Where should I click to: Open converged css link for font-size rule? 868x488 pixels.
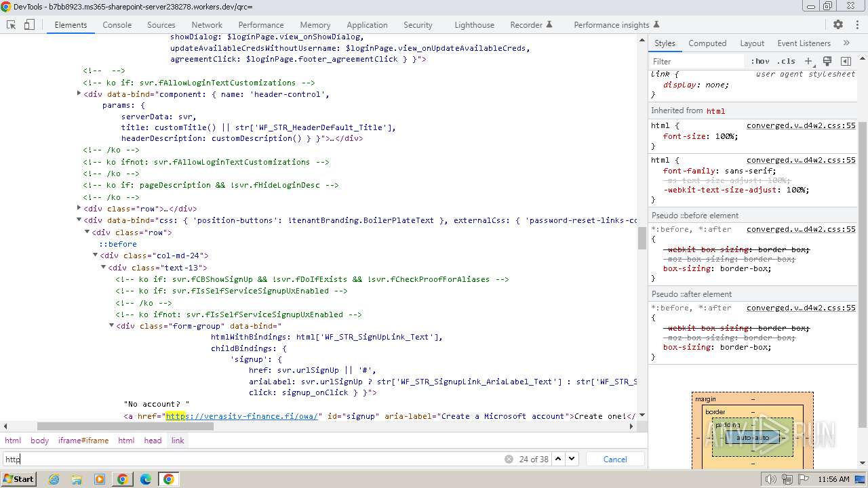point(801,125)
